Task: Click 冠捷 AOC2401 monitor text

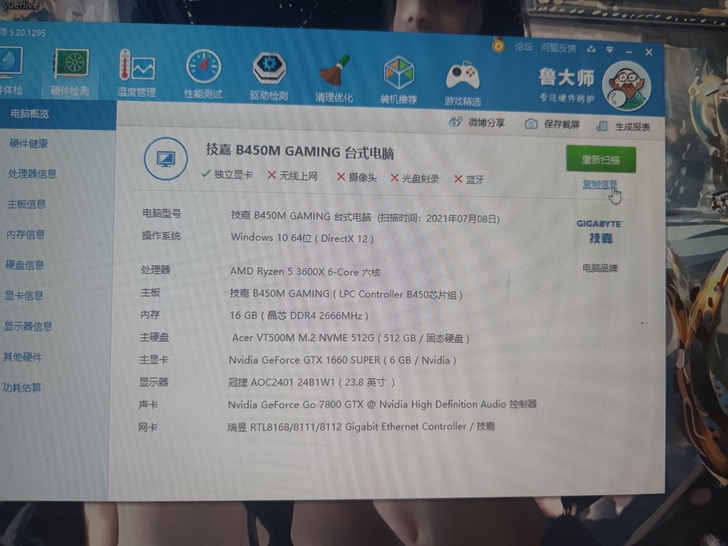Action: click(x=311, y=382)
